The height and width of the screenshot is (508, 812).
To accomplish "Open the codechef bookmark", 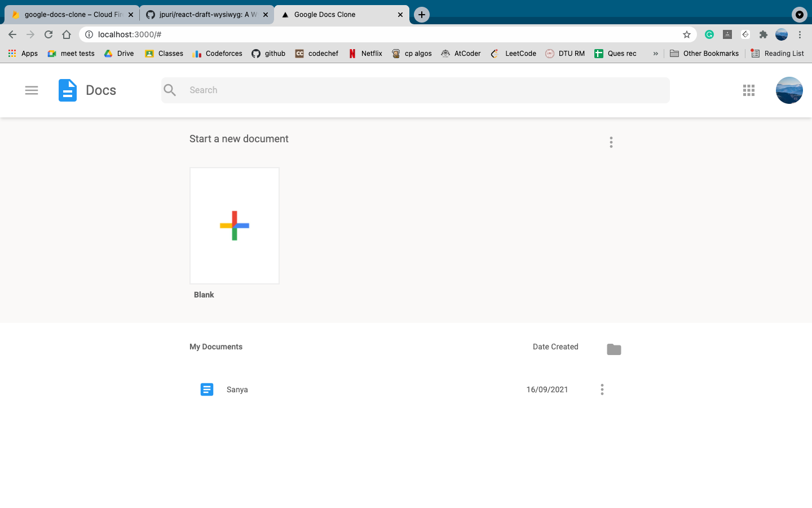I will (317, 54).
